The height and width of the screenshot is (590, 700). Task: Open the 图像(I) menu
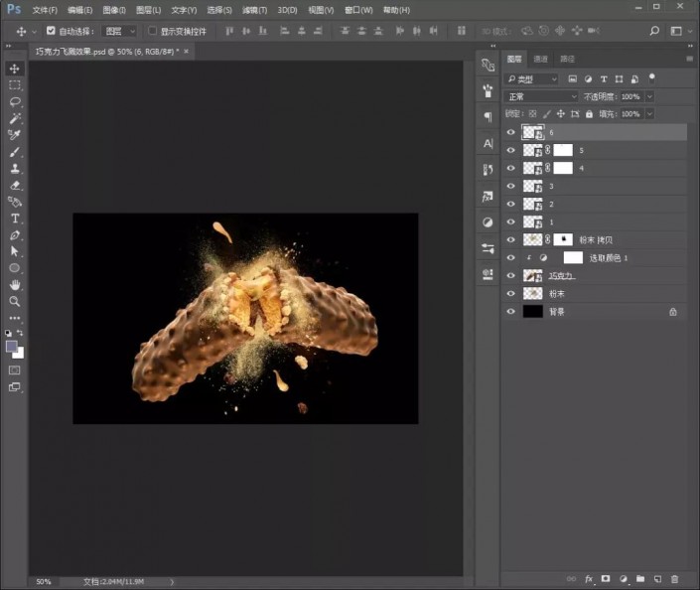[x=114, y=10]
